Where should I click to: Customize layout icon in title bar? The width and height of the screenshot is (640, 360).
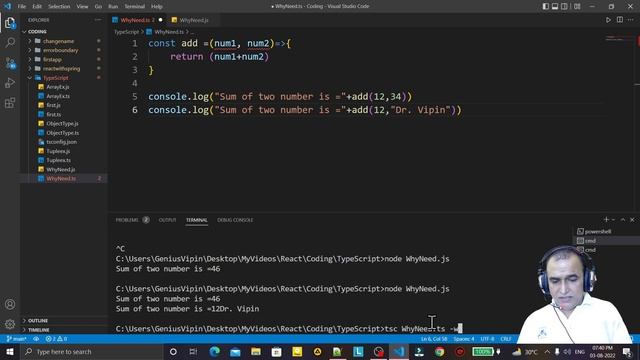tap(577, 6)
